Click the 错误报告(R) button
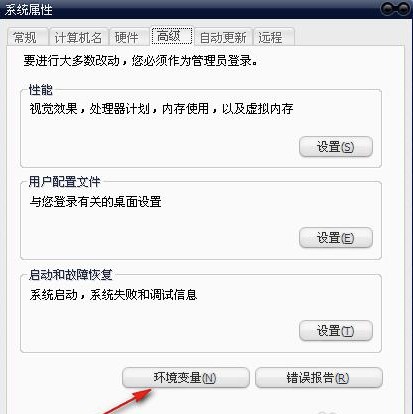 pyautogui.click(x=319, y=378)
